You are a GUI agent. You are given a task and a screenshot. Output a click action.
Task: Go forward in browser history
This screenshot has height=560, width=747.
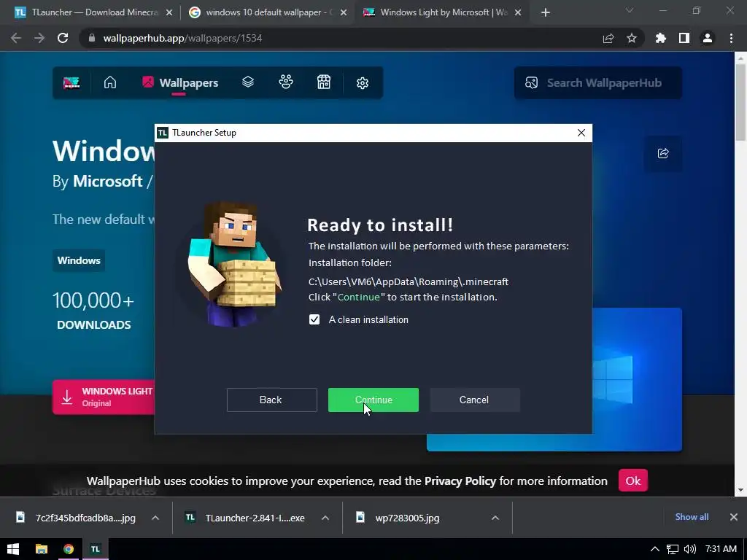(x=39, y=38)
